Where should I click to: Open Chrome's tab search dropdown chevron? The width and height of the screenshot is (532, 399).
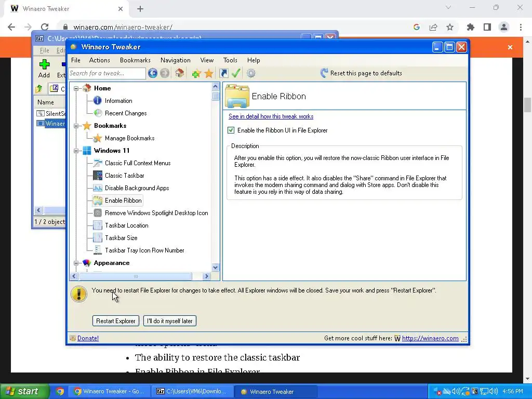point(448,7)
